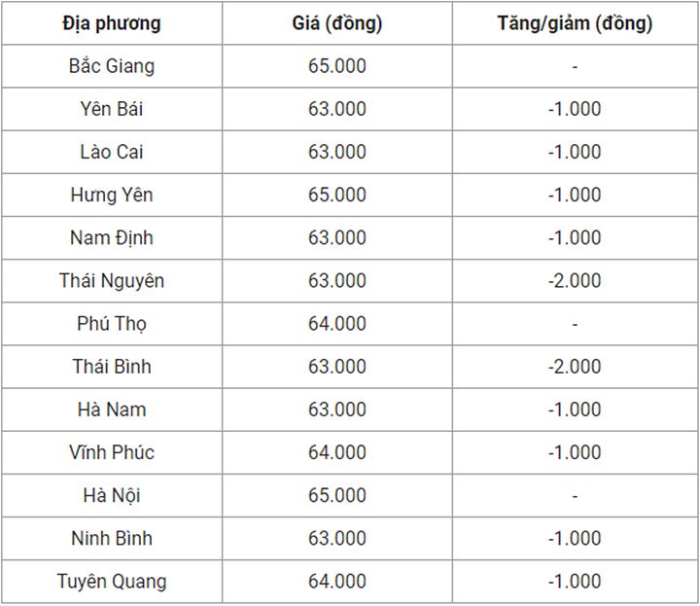The height and width of the screenshot is (606, 700).
Task: Click the Tuyên Quang location name
Action: pos(112,581)
